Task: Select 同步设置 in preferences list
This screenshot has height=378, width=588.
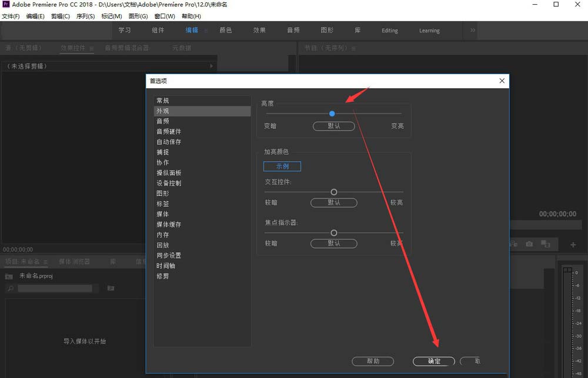Action: tap(202, 255)
